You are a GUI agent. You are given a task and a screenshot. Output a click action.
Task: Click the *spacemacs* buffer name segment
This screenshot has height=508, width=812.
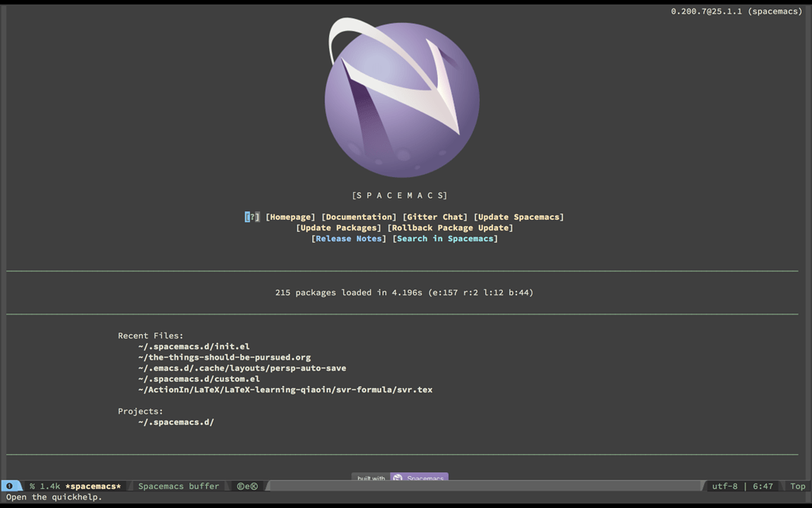94,486
